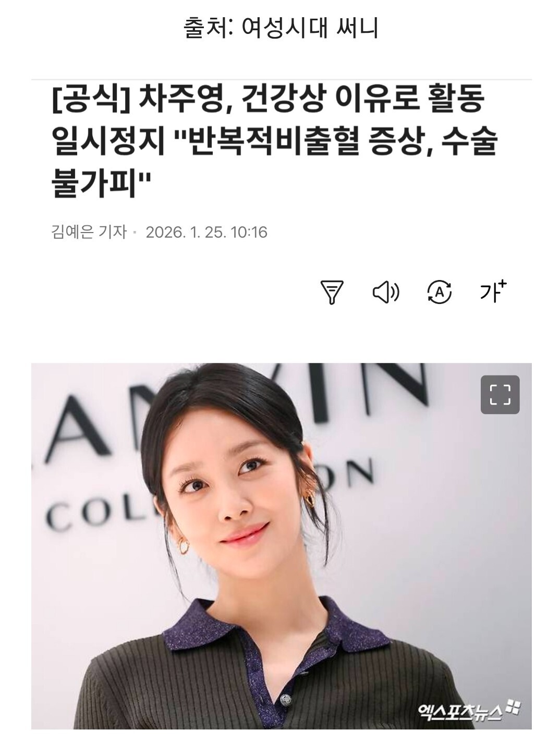Image resolution: width=560 pixels, height=742 pixels.
Task: Click the article timestamp 2026. 1. 25. 10:16
Action: [x=206, y=232]
